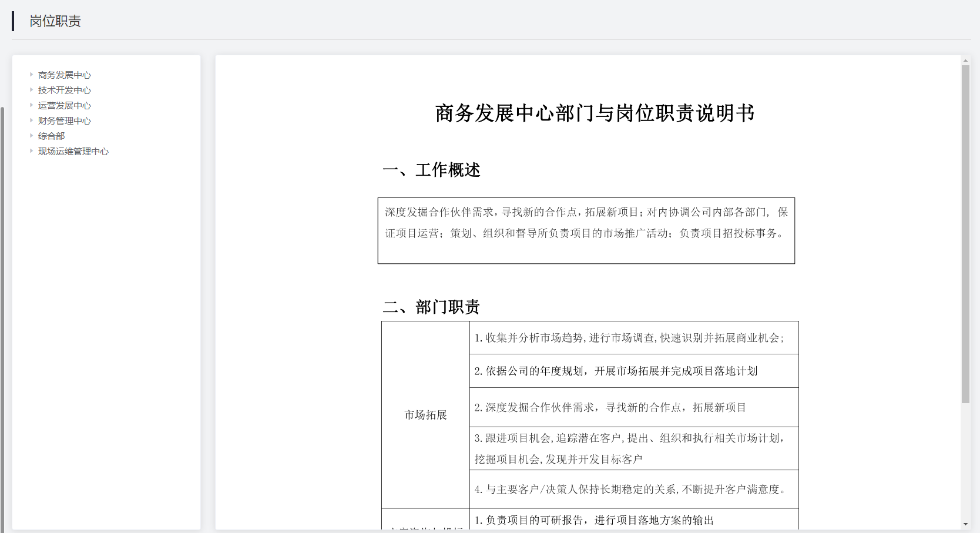Click the 市场拓展 table cell
Image resolution: width=980 pixels, height=533 pixels.
click(425, 415)
